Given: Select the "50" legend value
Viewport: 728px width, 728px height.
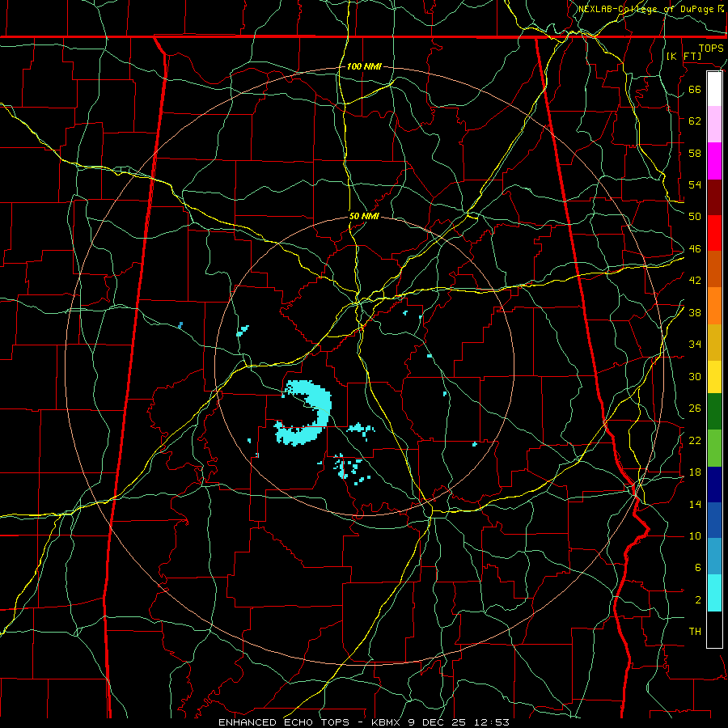Looking at the screenshot, I should coord(695,216).
